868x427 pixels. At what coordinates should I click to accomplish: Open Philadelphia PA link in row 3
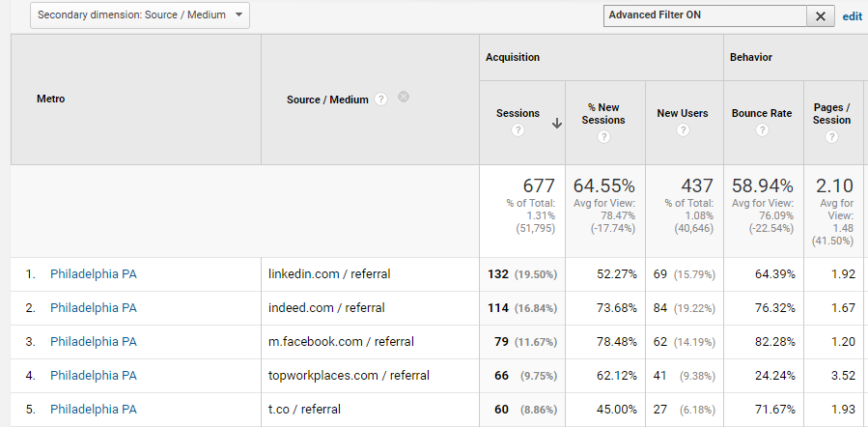(94, 342)
